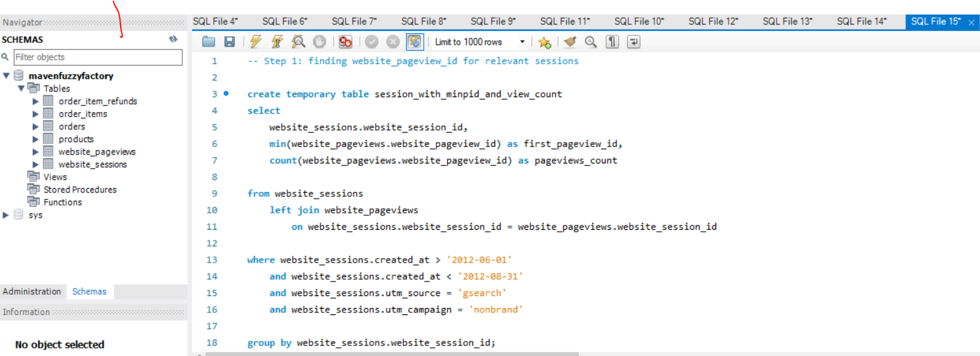Select the orders table
Screen dimensions: 980x356
pos(72,126)
